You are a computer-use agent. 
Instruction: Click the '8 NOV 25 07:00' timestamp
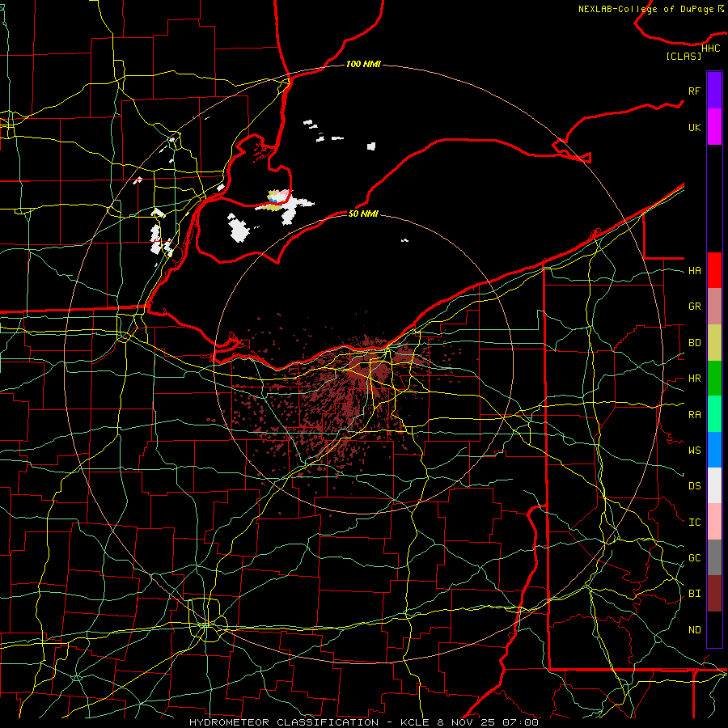click(488, 722)
